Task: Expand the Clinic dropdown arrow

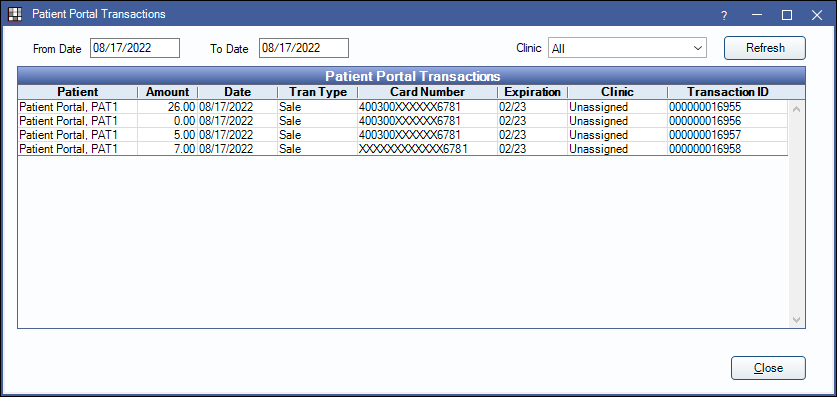Action: point(697,48)
